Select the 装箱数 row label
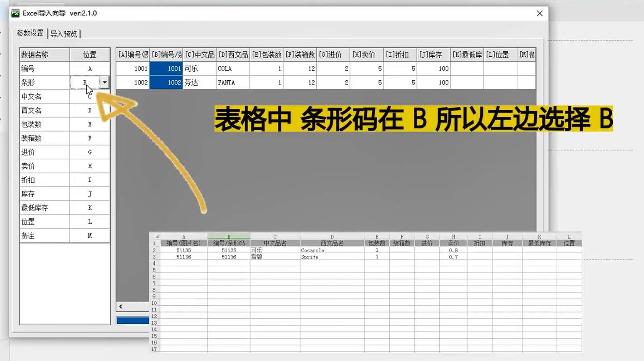Viewport: 644px width, 361px height. (45, 138)
